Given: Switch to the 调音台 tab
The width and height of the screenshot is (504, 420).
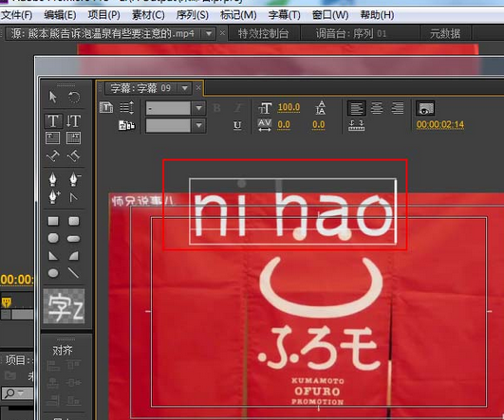Looking at the screenshot, I should [x=351, y=33].
